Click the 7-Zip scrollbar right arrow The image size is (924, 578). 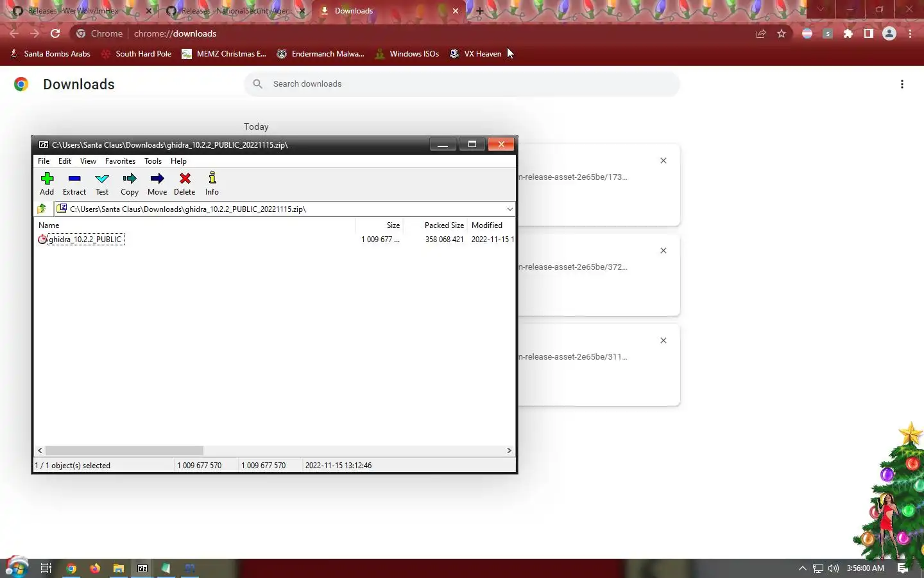(509, 451)
